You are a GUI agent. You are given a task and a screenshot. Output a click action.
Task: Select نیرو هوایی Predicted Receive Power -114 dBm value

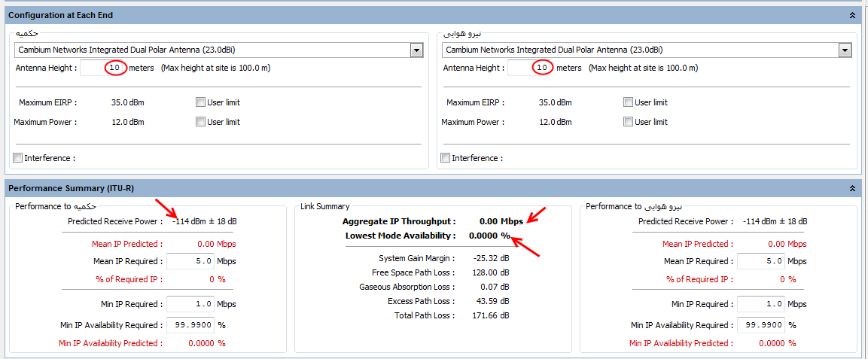(775, 221)
